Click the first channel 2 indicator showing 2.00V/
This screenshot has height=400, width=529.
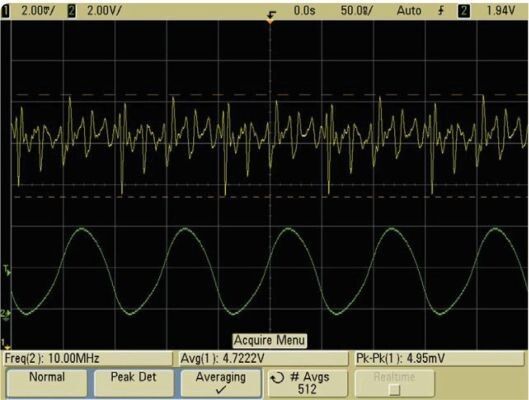72,11
